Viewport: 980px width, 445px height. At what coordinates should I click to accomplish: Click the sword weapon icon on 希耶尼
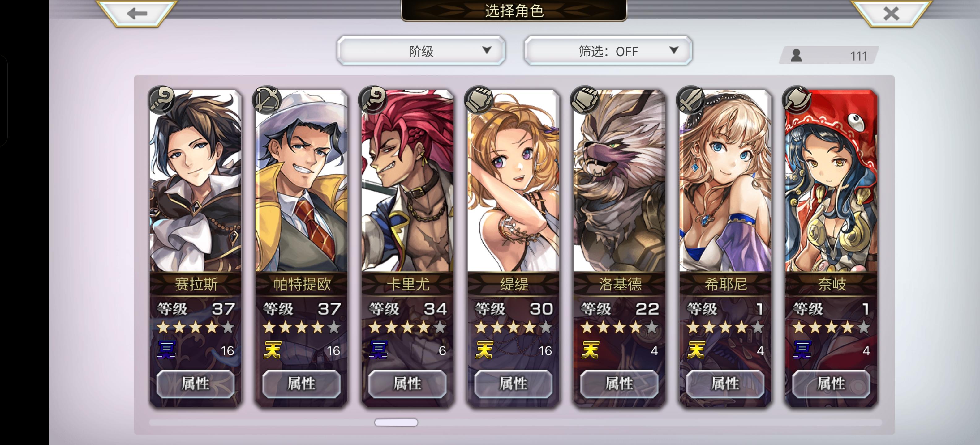click(691, 100)
